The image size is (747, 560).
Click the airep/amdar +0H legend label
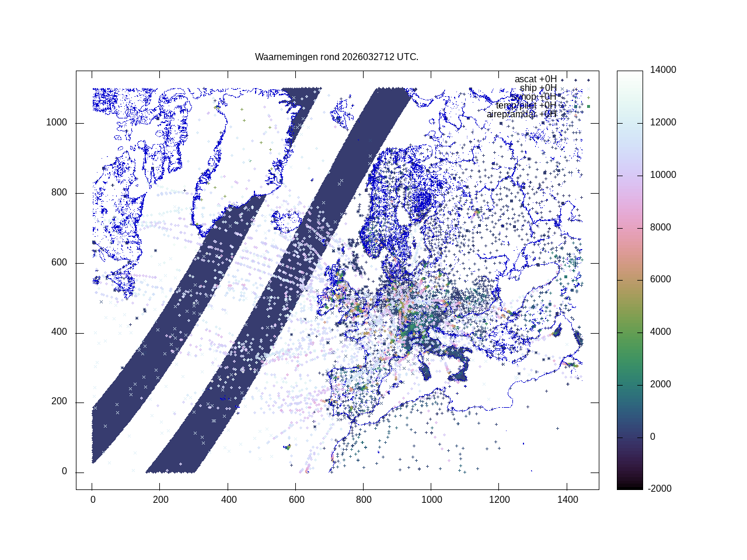521,114
